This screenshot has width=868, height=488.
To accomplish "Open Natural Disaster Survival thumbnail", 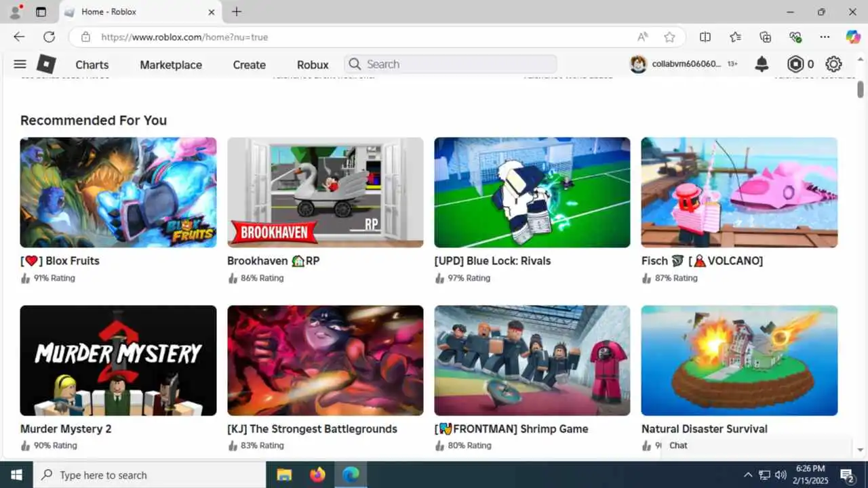I will [739, 361].
